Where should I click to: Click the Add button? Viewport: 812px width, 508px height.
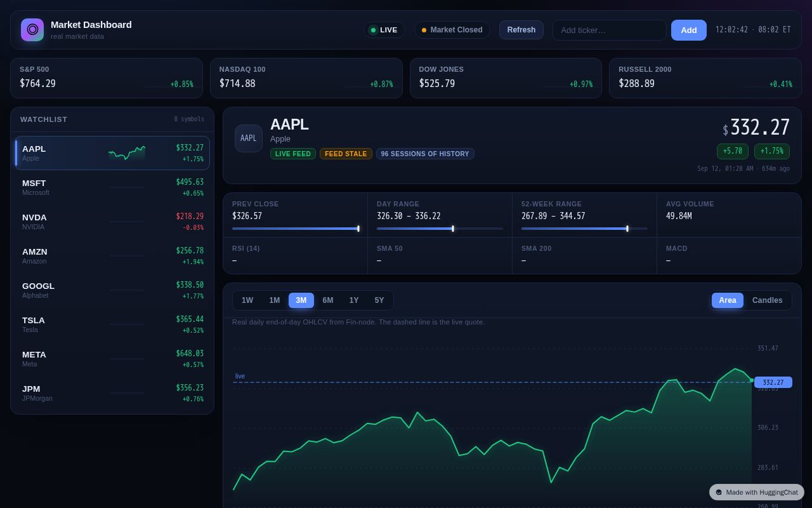coord(689,30)
